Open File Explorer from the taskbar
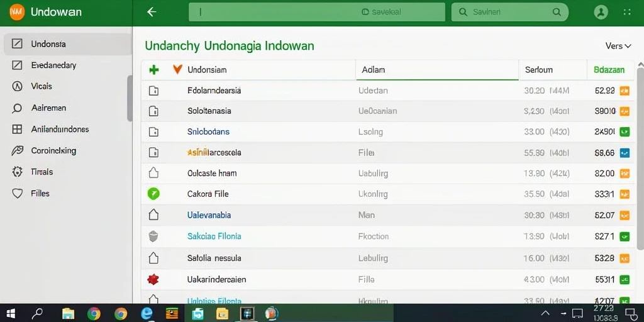Screen dimensions: 644x322 (x=68, y=314)
